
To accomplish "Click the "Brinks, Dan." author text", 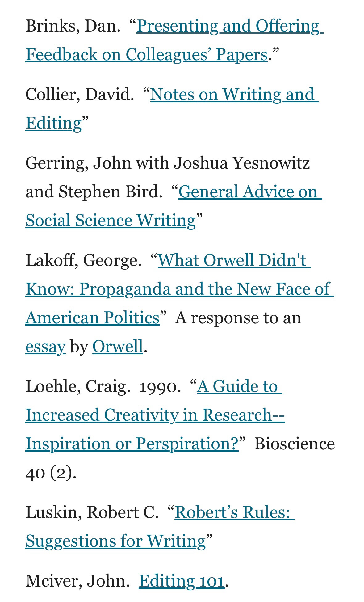I will (73, 26).
